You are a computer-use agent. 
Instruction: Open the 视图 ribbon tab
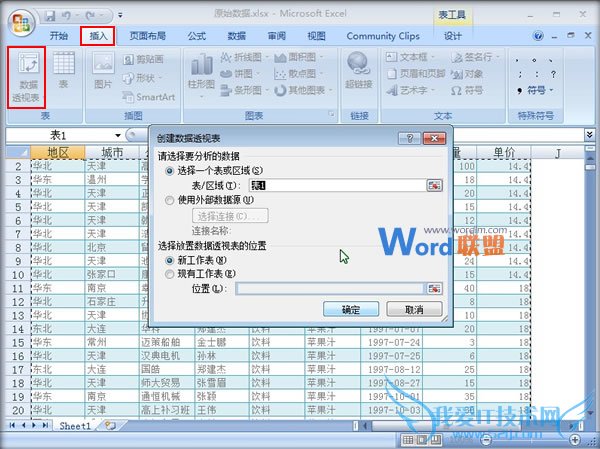tap(316, 36)
